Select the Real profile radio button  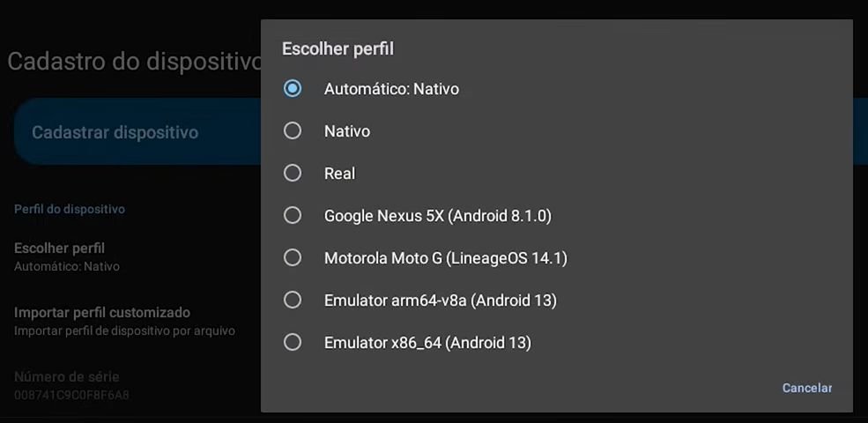(293, 174)
